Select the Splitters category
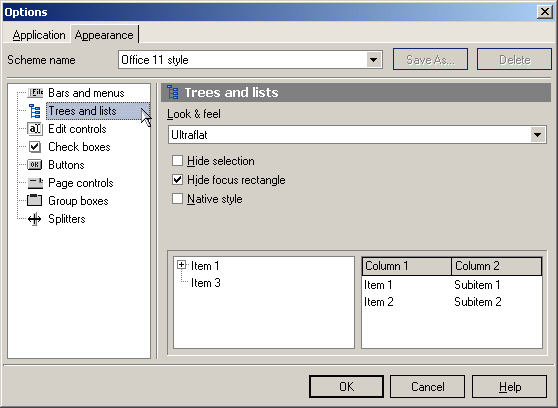The width and height of the screenshot is (558, 408). [67, 219]
